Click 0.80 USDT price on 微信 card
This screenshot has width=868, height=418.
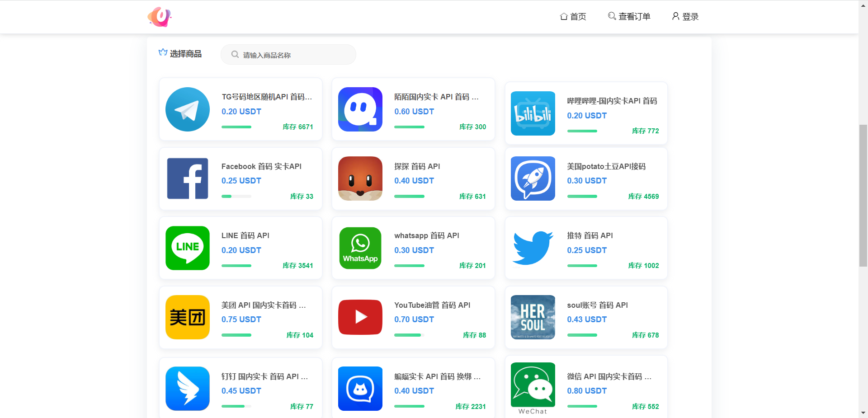coord(587,391)
